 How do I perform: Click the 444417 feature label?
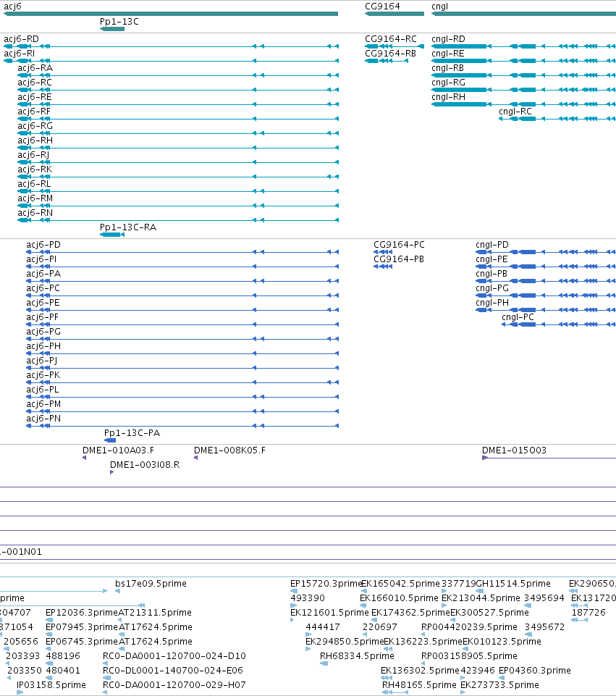pos(323,627)
